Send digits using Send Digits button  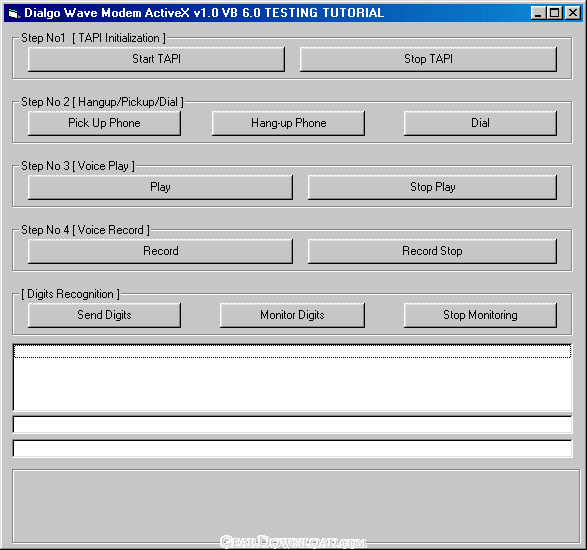click(x=104, y=315)
